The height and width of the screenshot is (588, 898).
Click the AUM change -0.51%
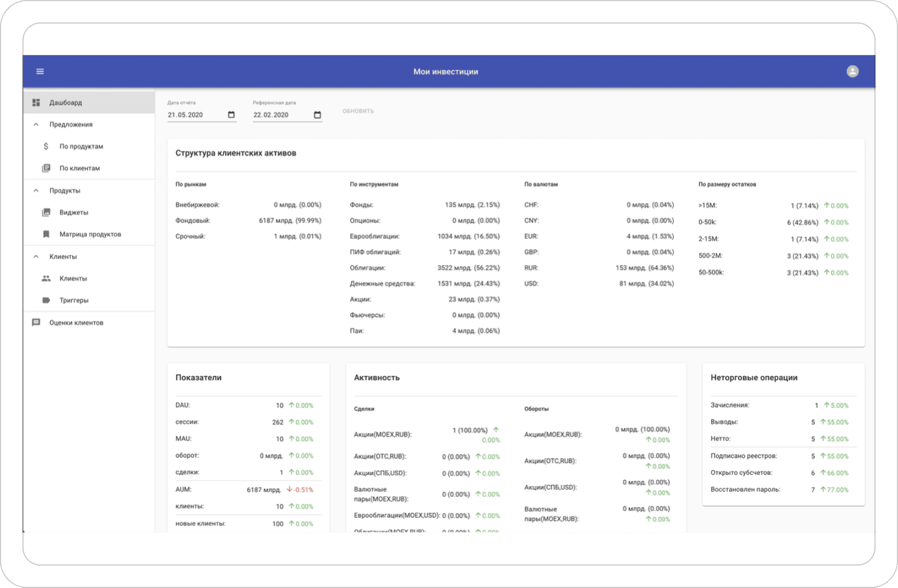coord(300,490)
